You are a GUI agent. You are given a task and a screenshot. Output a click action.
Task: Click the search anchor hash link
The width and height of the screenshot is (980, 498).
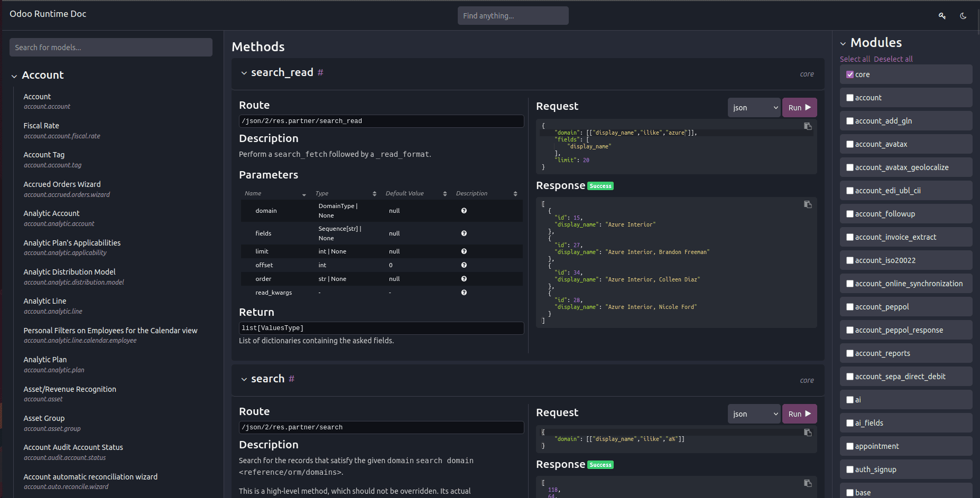coord(291,379)
